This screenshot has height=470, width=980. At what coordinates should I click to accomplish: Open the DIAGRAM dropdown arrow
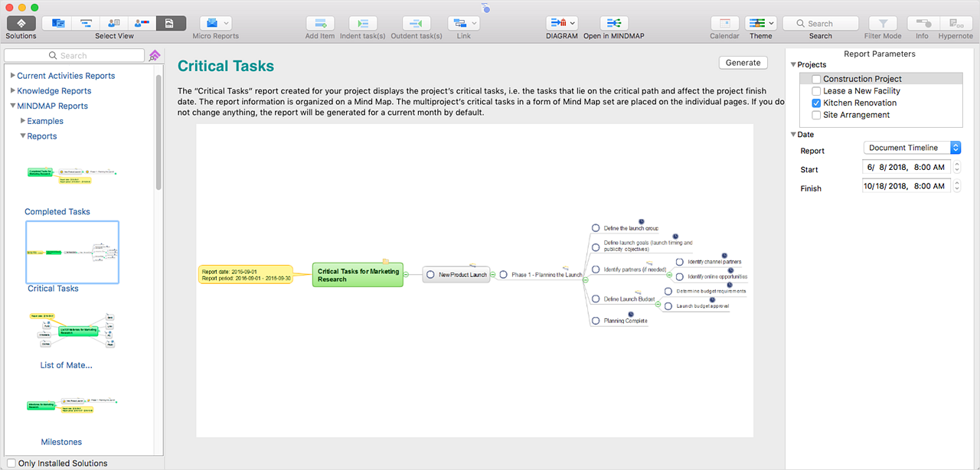[573, 23]
